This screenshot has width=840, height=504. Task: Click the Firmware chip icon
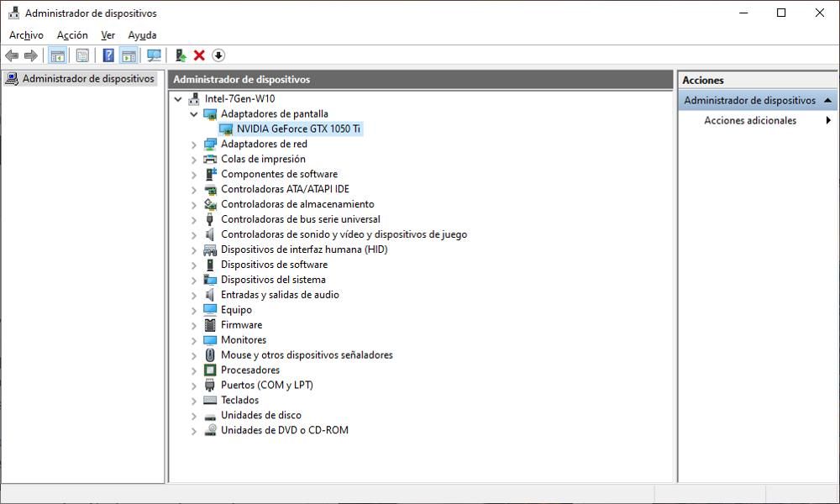[210, 324]
